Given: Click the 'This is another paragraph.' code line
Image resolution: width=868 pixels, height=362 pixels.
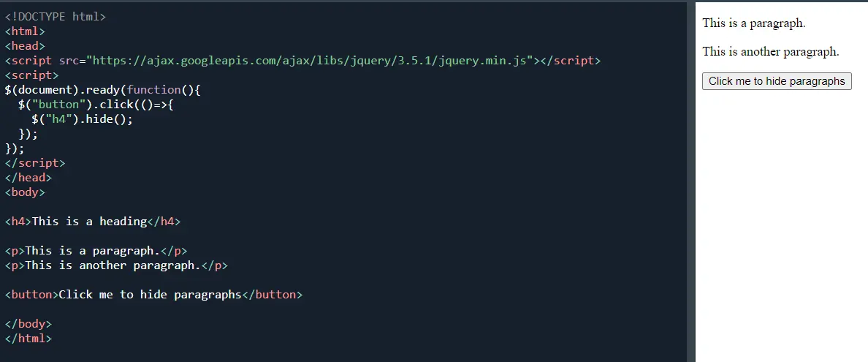Looking at the screenshot, I should click(x=116, y=265).
